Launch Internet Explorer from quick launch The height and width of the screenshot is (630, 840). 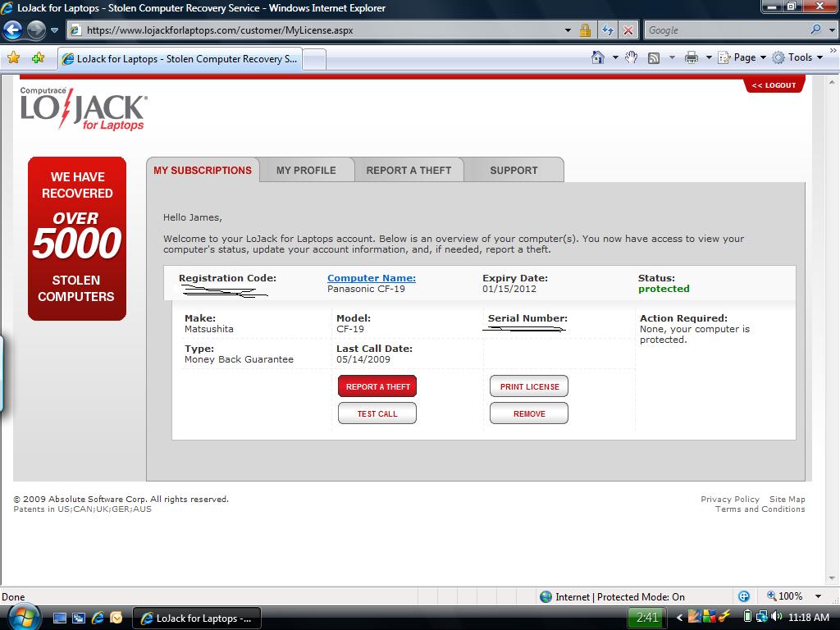pos(98,619)
